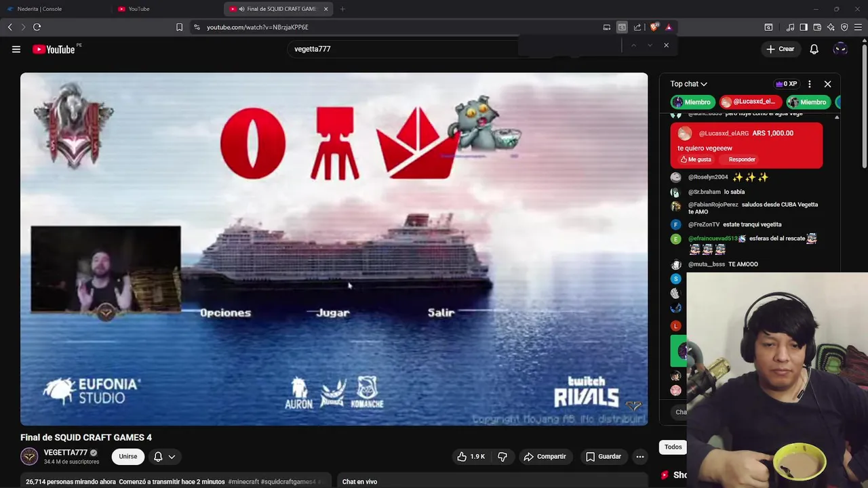
Task: Click the Unirse channel button
Action: coord(127,457)
